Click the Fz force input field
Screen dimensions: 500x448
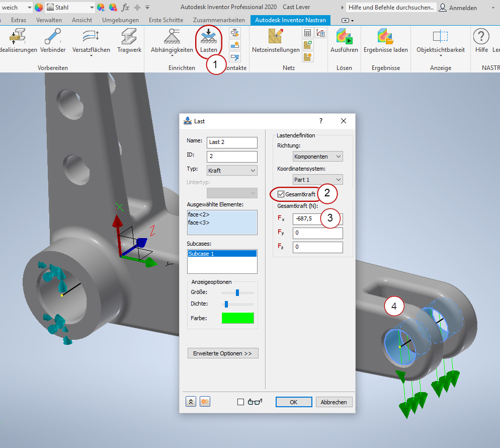(x=317, y=247)
